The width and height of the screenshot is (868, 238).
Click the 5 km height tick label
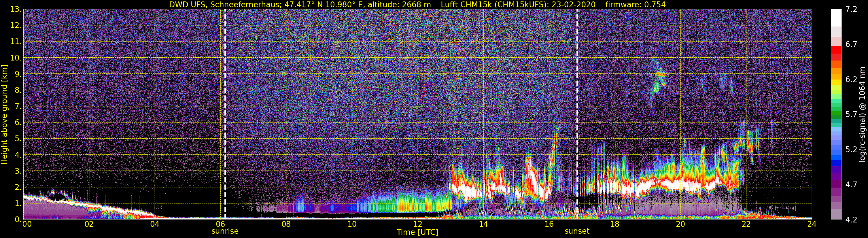tap(16, 139)
